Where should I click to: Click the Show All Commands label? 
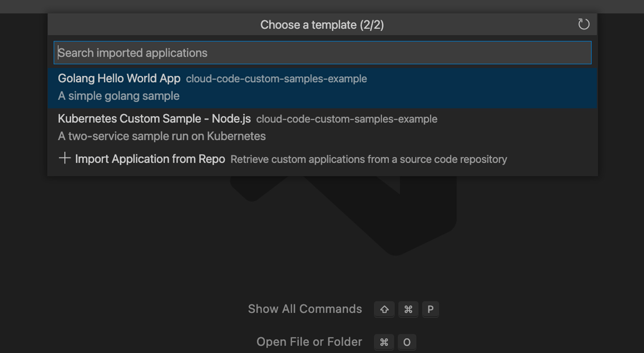click(305, 309)
